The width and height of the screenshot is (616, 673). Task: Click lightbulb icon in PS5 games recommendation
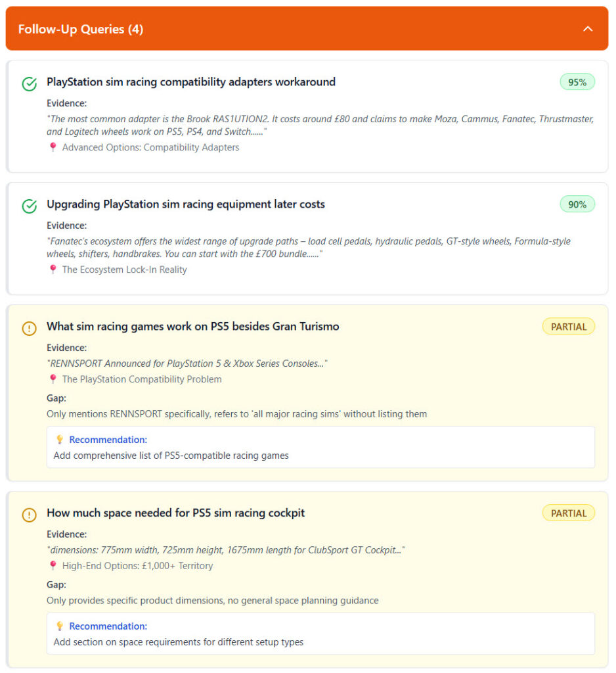(60, 440)
